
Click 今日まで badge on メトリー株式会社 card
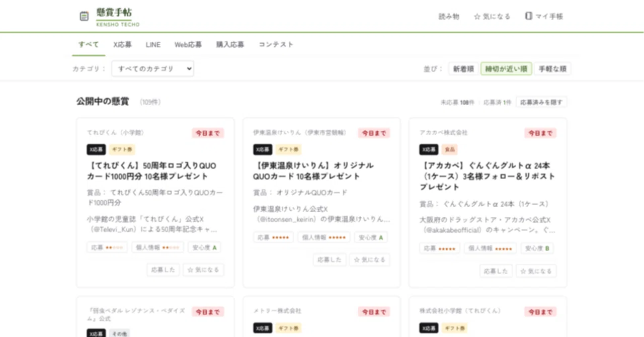pos(374,312)
